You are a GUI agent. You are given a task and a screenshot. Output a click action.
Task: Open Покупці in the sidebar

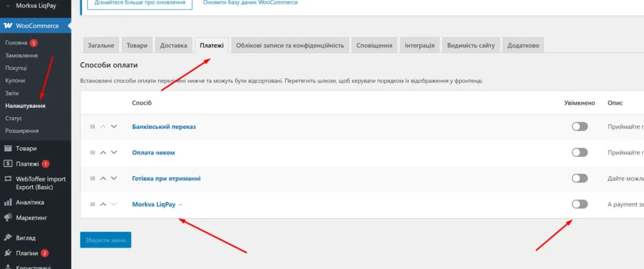point(16,68)
